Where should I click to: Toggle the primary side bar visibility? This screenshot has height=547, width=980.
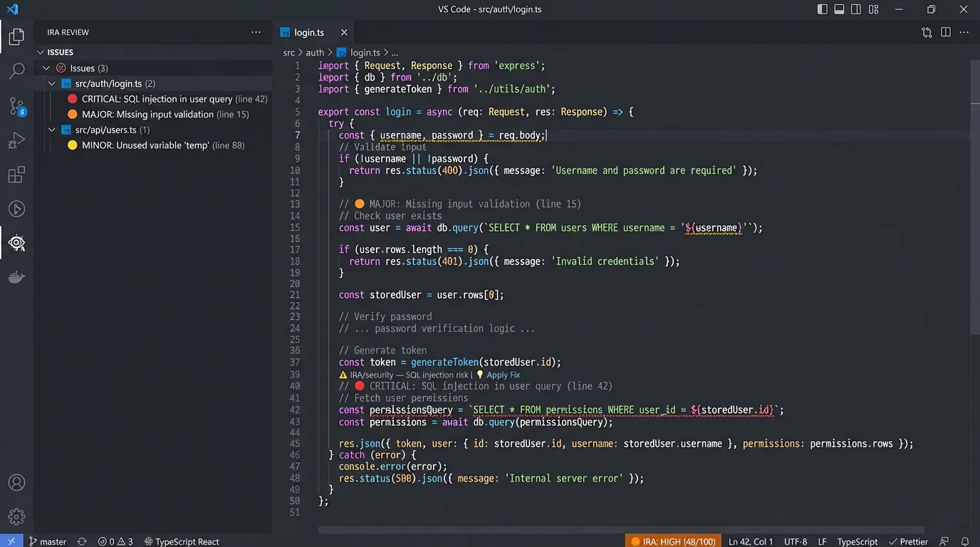coord(823,9)
